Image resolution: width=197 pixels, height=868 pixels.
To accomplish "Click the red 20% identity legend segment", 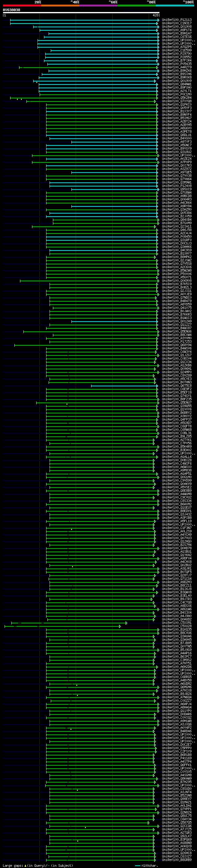I will [x=22, y=6].
